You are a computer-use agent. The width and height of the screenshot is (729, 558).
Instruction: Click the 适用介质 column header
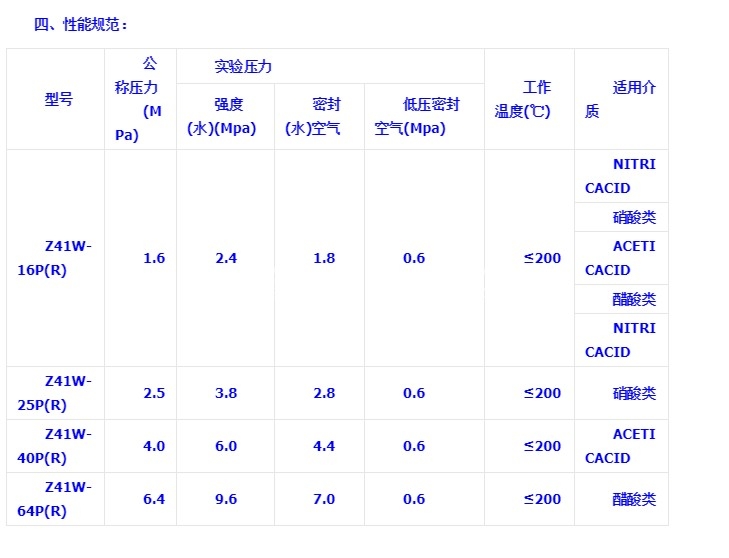click(621, 100)
